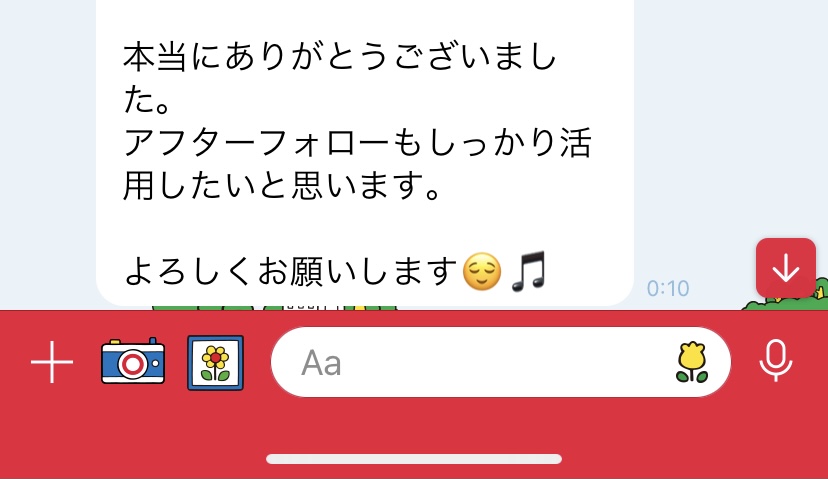Click the green theme artwork under the bubble
The height and width of the screenshot is (479, 828).
click(x=275, y=307)
